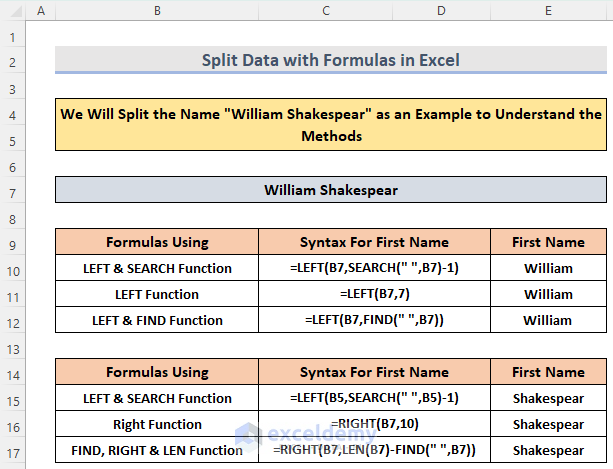Click the select-all corner triangle
This screenshot has width=613, height=469.
(x=16, y=11)
